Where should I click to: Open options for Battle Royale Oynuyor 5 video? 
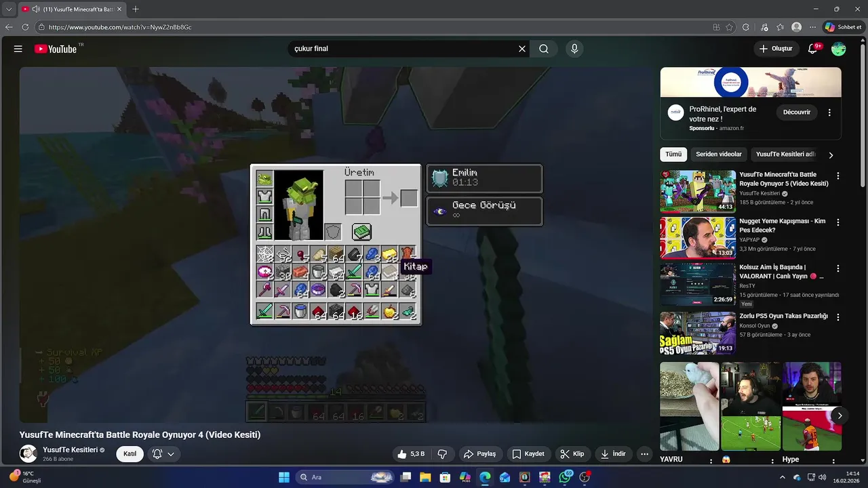click(838, 176)
